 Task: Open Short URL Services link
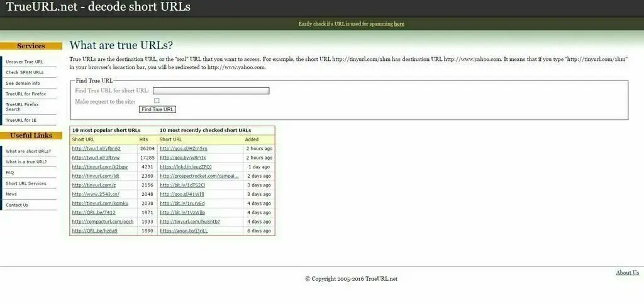(x=26, y=183)
